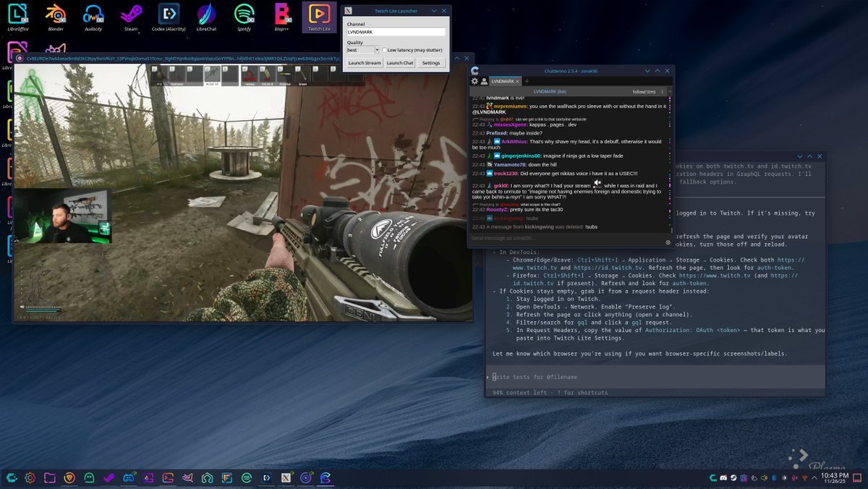Image resolution: width=868 pixels, height=489 pixels.
Task: Click the Channel input field LVNDMARK
Action: point(396,32)
